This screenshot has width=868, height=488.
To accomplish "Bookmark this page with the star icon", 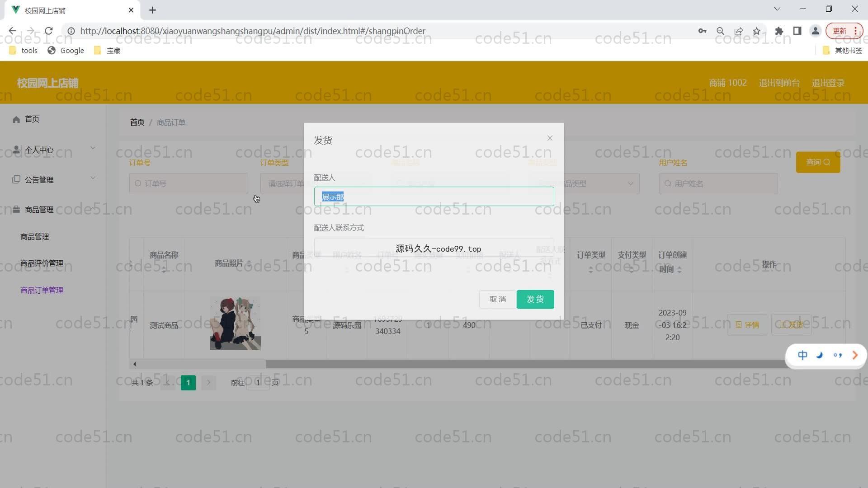I will (x=757, y=31).
